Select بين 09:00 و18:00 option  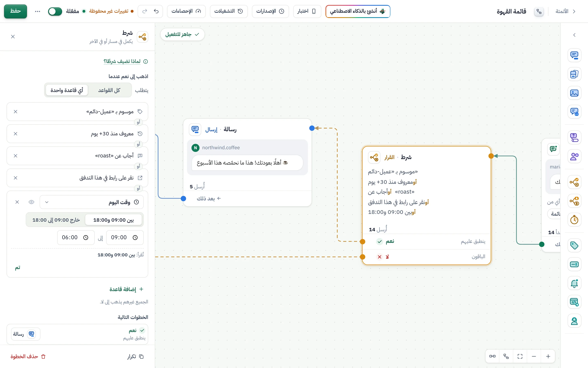(114, 220)
